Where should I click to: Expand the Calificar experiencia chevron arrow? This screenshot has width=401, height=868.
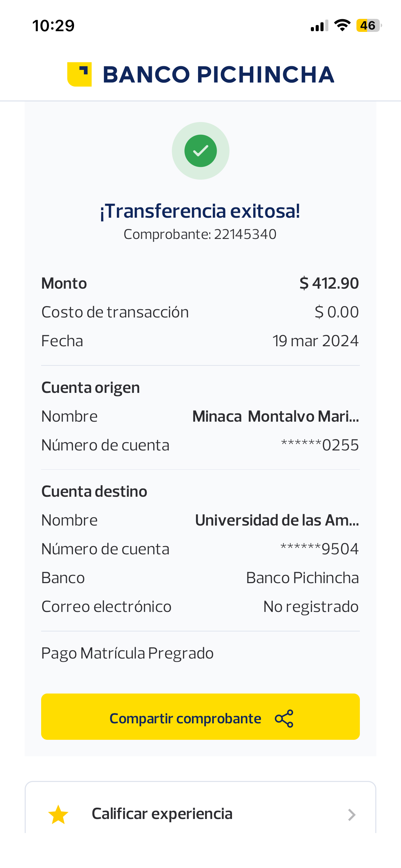tap(352, 815)
